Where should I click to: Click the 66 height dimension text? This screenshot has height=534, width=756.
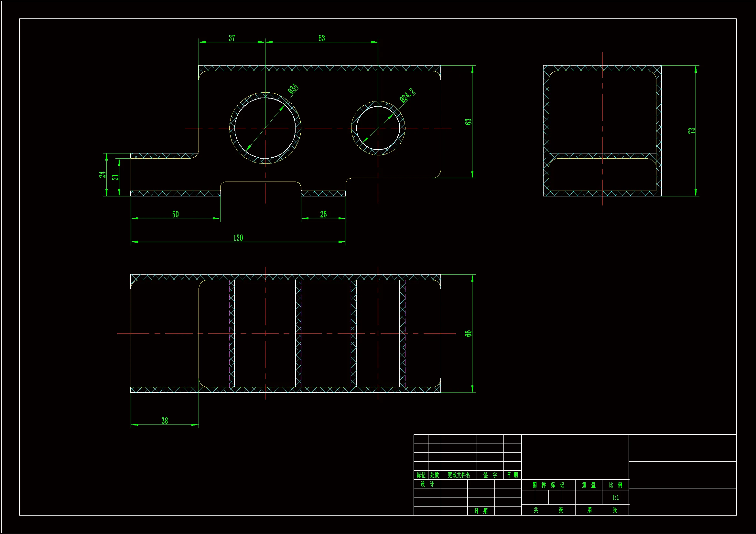click(468, 333)
